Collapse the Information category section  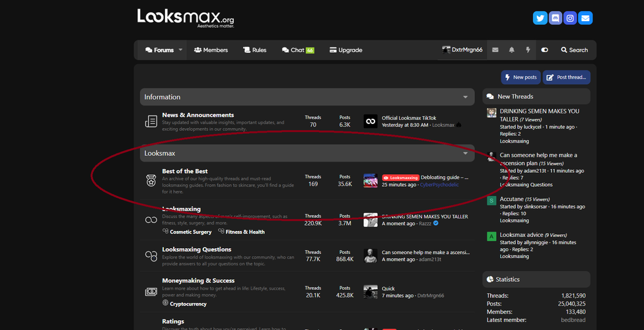tap(465, 97)
